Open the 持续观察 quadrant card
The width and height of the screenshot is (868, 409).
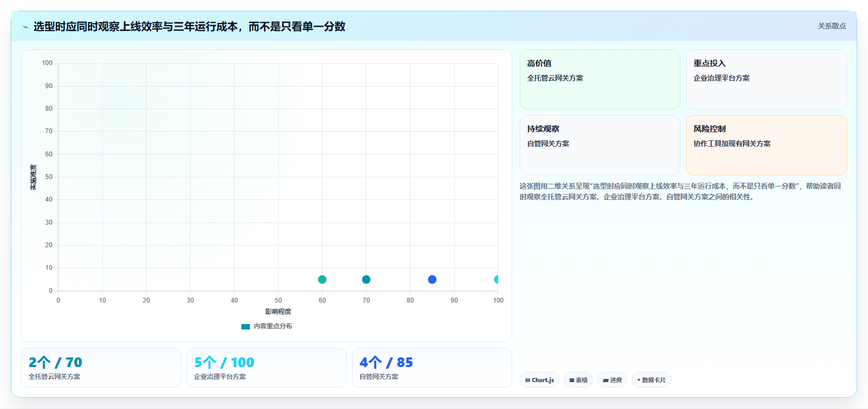tap(600, 145)
